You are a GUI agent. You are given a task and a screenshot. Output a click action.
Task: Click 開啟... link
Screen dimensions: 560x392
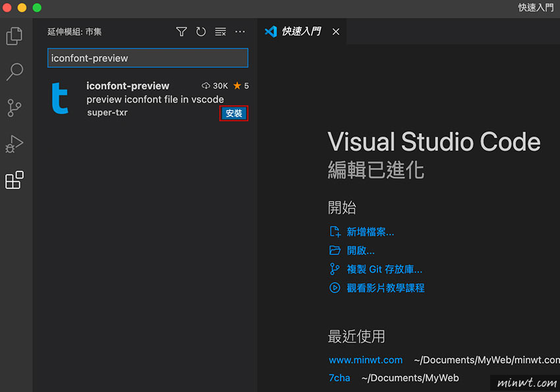point(361,250)
